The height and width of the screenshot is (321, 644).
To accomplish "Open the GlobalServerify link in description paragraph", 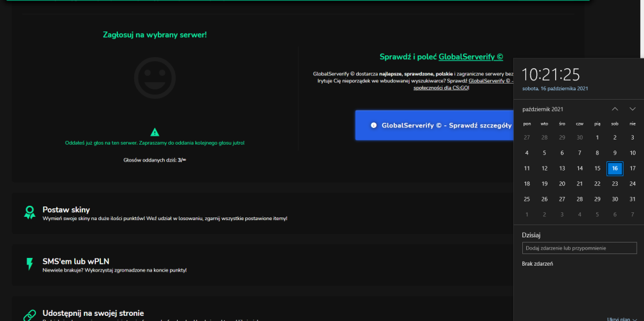I will [491, 81].
